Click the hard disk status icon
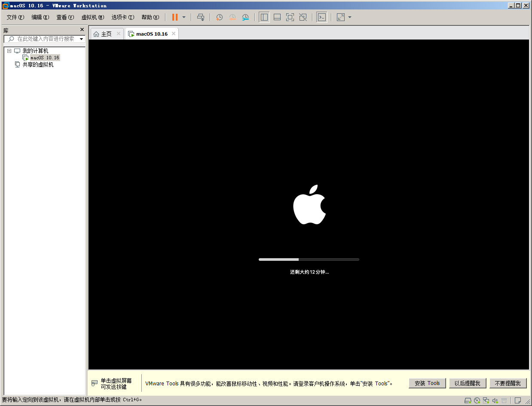The height and width of the screenshot is (406, 532). [468, 400]
